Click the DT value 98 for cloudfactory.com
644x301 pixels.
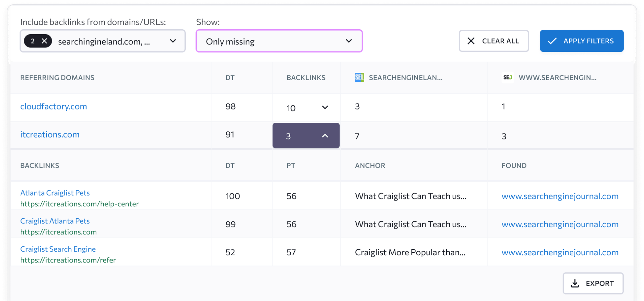click(x=230, y=106)
